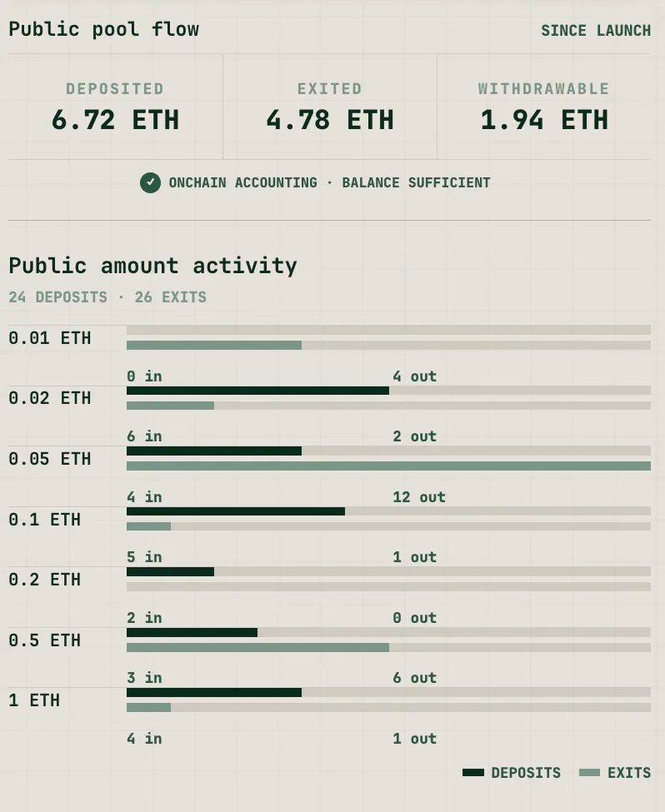Click the 0.05 ETH full-width exits bar
Screen dimensions: 665x812
pyautogui.click(x=388, y=466)
